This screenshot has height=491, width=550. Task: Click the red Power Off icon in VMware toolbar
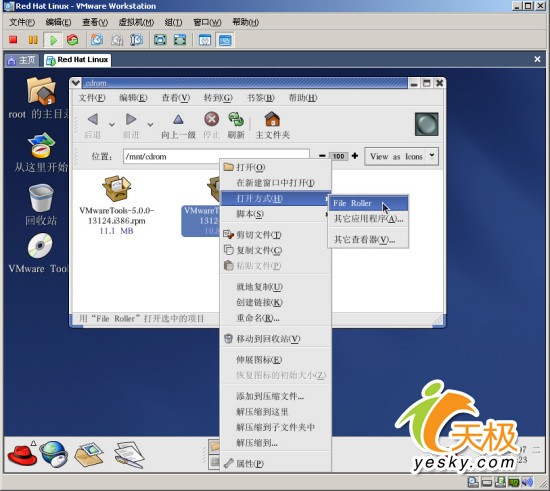pyautogui.click(x=13, y=40)
